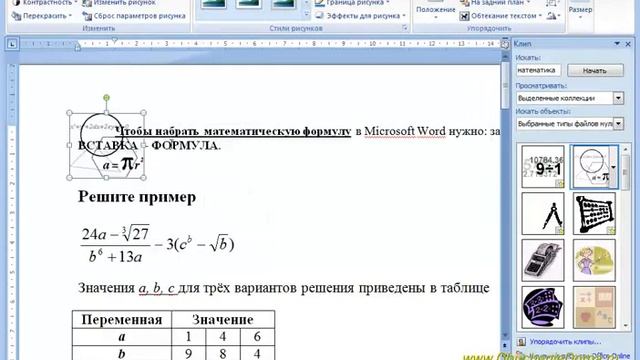
Task: Click the first-line indent marker on ruler
Action: pos(115,40)
